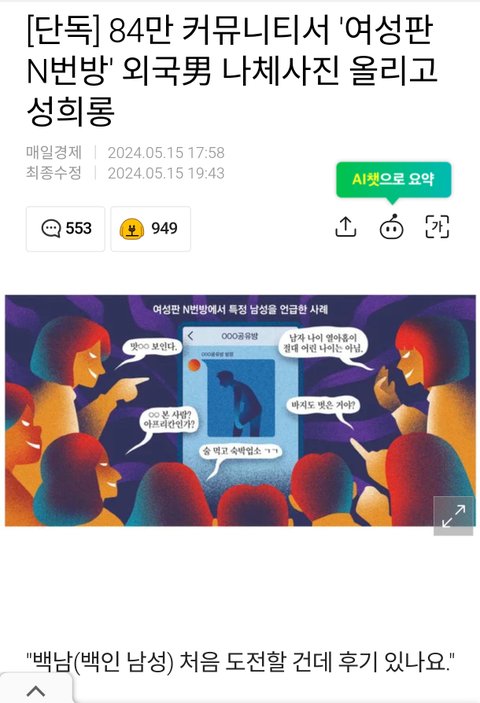Open the 553 comments button
Image resolution: width=480 pixels, height=703 pixels.
pyautogui.click(x=65, y=229)
